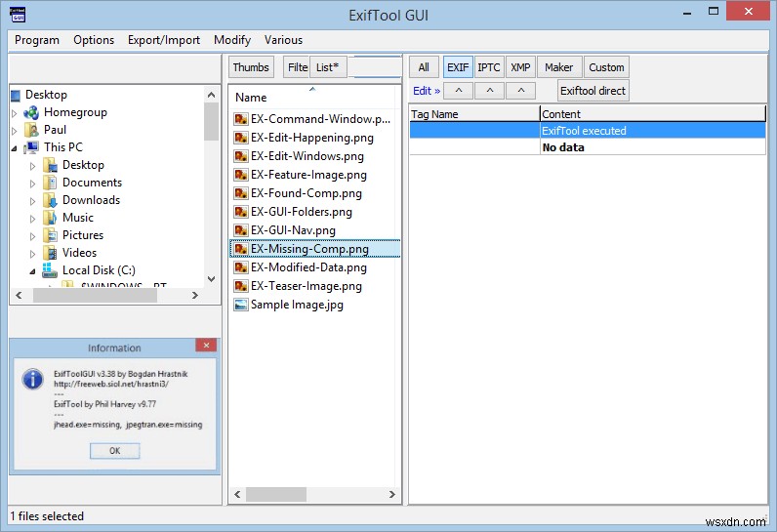Click the Music folder icon
This screenshot has height=532, width=777.
click(x=50, y=218)
